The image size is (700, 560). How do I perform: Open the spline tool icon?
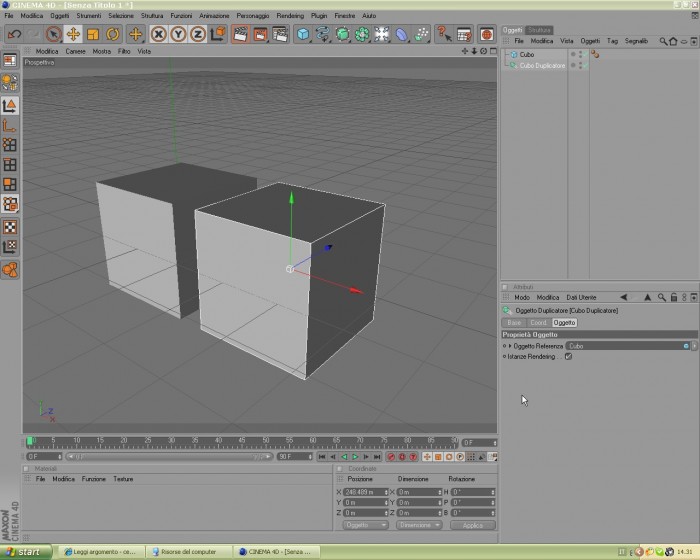tap(323, 34)
